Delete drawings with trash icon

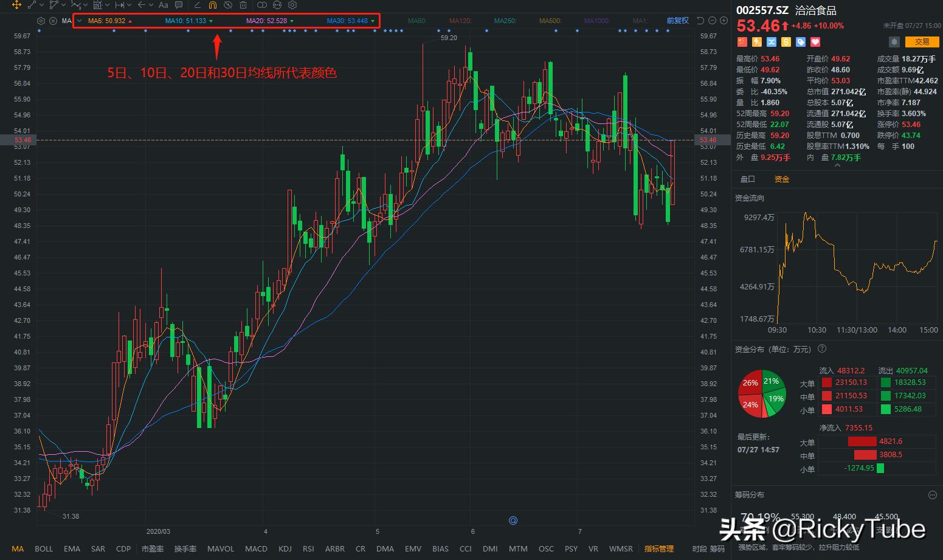[243, 5]
